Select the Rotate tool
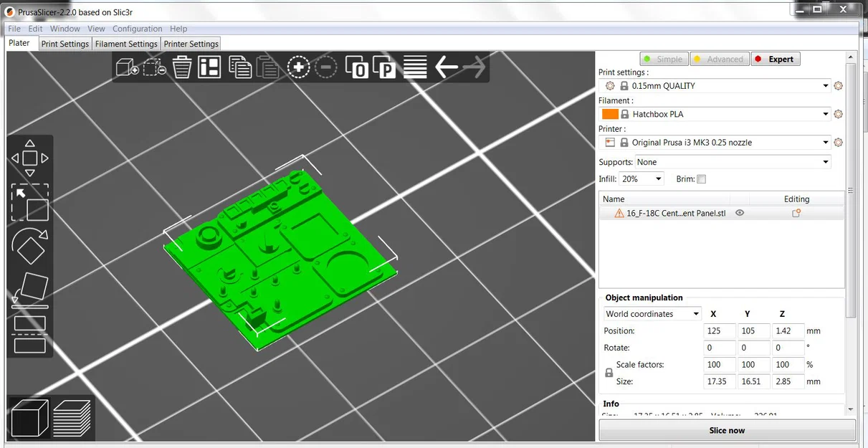 pos(30,246)
